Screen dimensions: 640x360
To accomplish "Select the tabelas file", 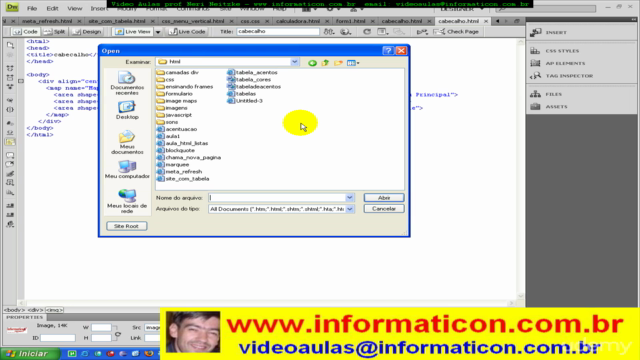I will point(242,93).
